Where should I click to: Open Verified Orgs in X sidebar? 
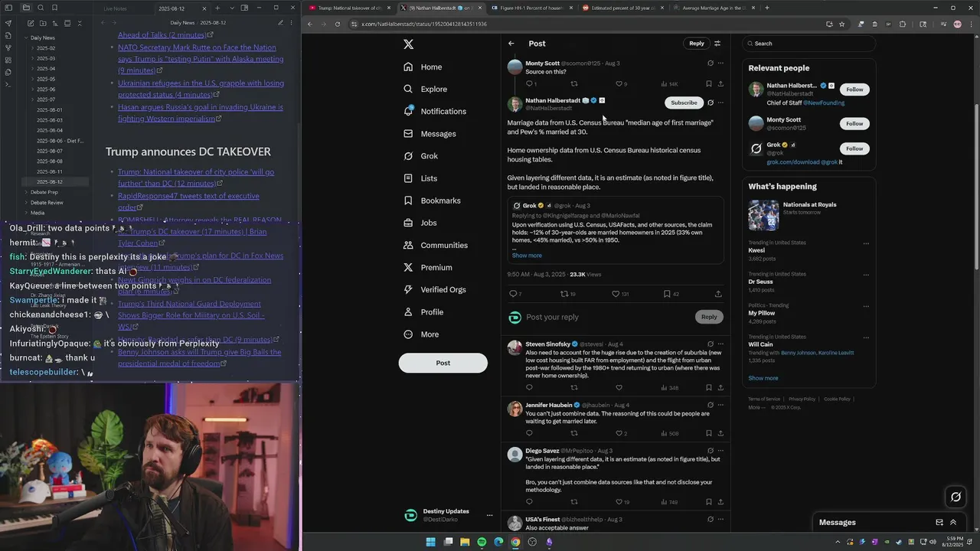click(x=434, y=290)
